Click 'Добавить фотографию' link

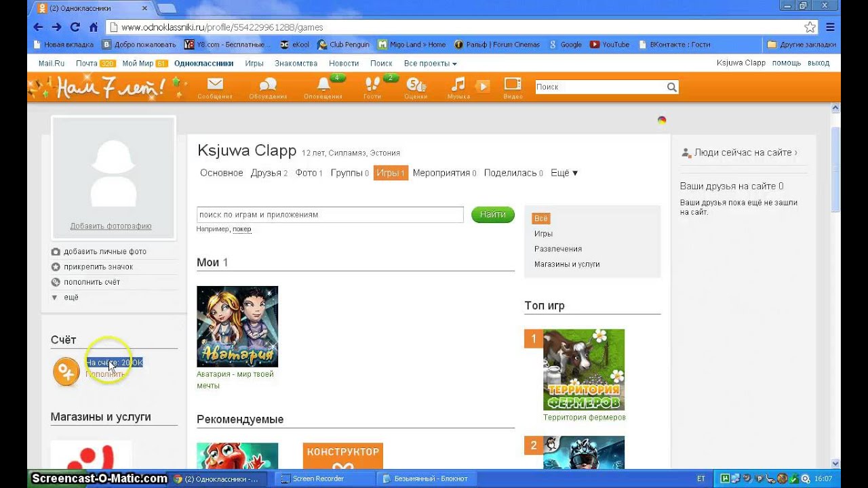click(x=111, y=226)
